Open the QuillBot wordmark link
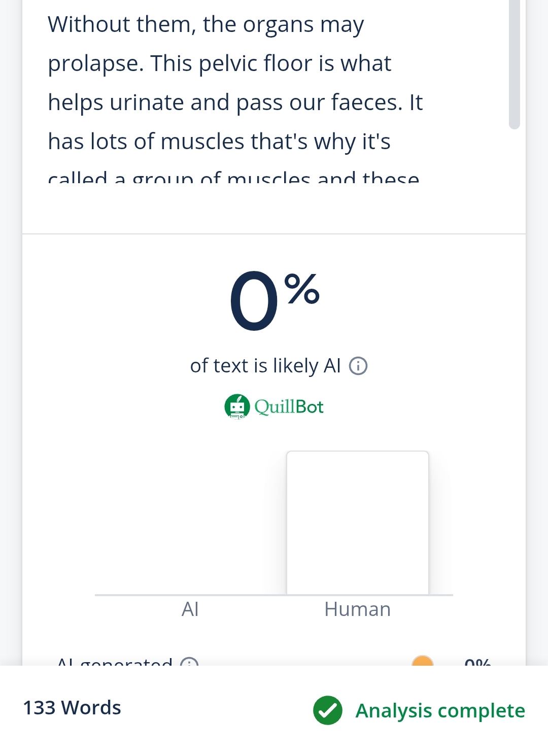 click(x=289, y=407)
